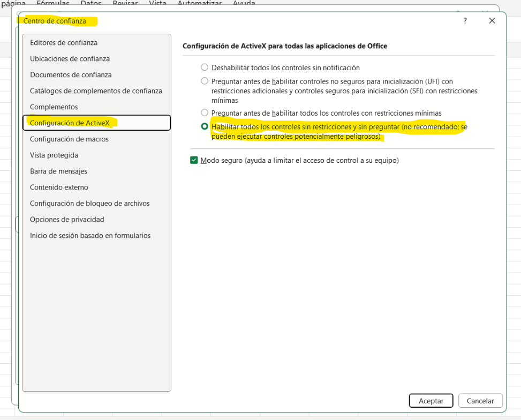Switch to Vista protegida settings
The height and width of the screenshot is (420, 521).
96,155
